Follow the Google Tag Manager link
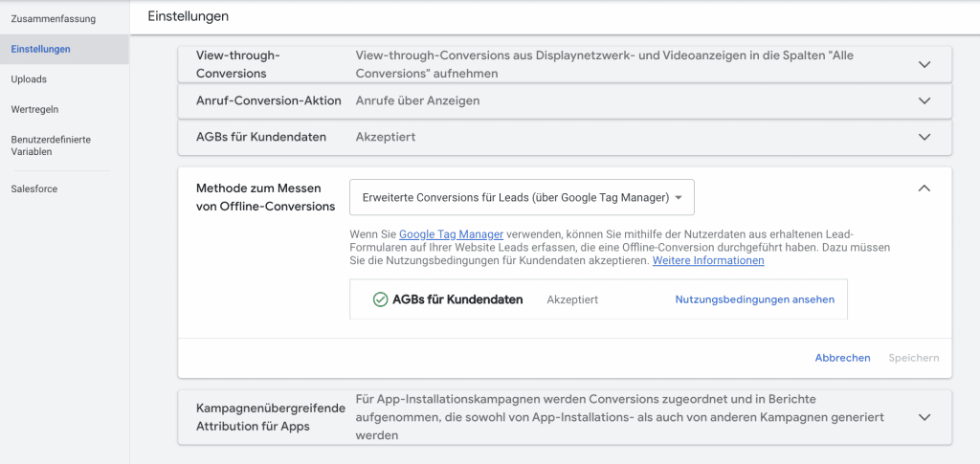980x464 pixels. click(x=451, y=233)
